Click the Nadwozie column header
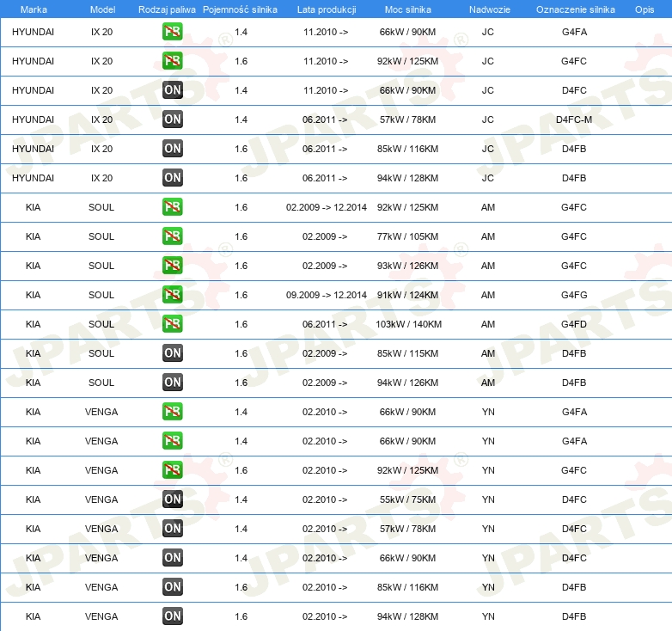The height and width of the screenshot is (631, 672). (490, 9)
